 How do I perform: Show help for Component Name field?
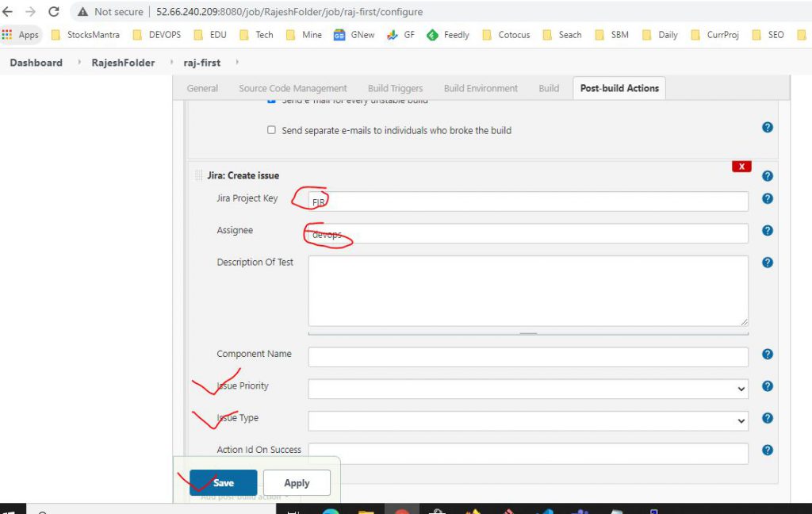click(767, 355)
